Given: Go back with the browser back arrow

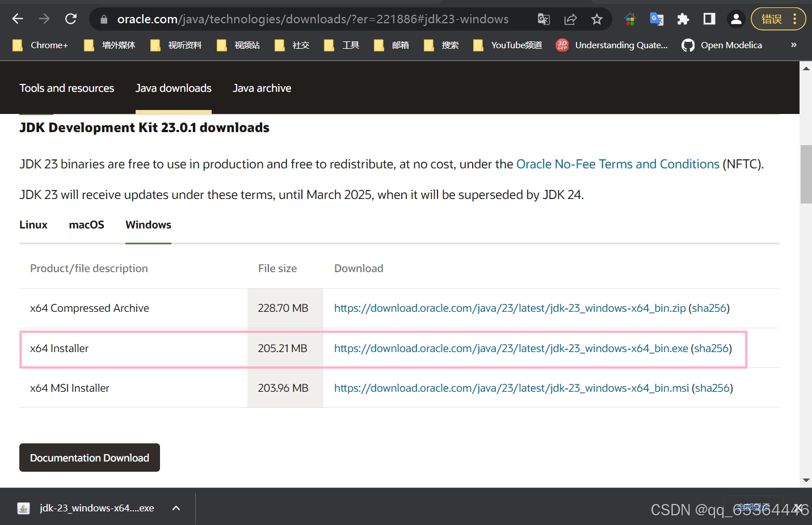Looking at the screenshot, I should [x=18, y=19].
